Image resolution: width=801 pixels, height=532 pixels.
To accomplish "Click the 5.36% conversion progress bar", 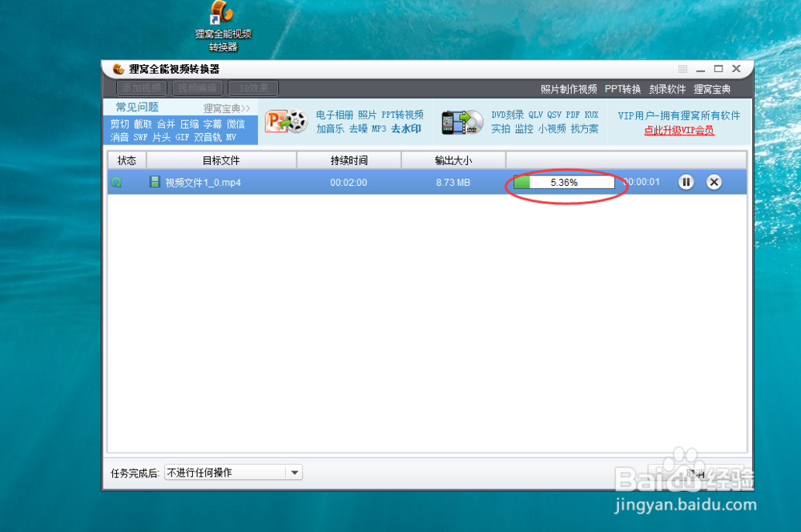I will pos(564,182).
